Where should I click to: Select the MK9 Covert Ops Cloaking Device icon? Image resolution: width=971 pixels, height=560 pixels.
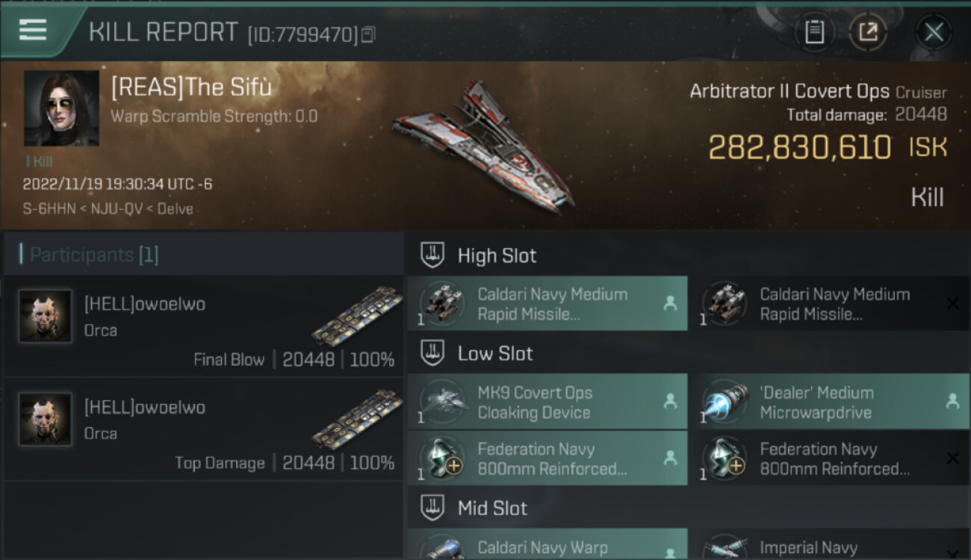pyautogui.click(x=444, y=402)
